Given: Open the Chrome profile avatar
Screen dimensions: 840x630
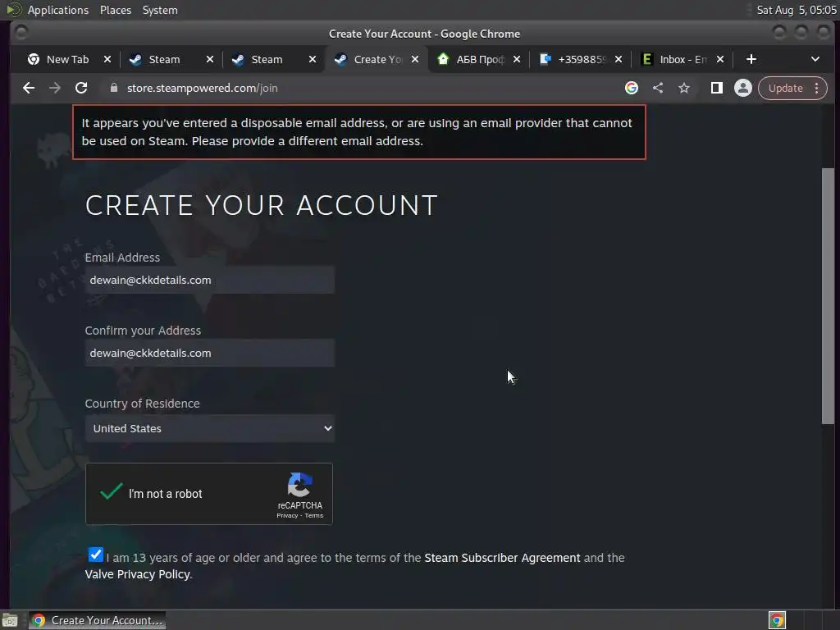Looking at the screenshot, I should tap(743, 88).
